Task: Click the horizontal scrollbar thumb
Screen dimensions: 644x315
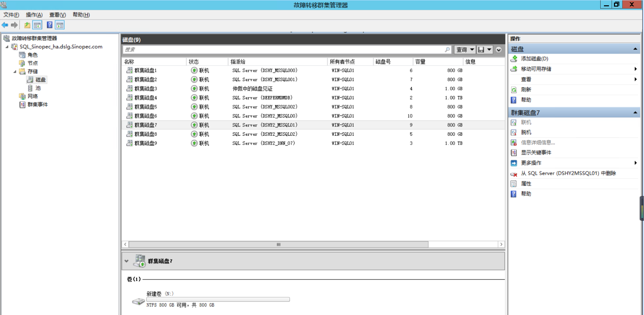Action: click(x=278, y=244)
